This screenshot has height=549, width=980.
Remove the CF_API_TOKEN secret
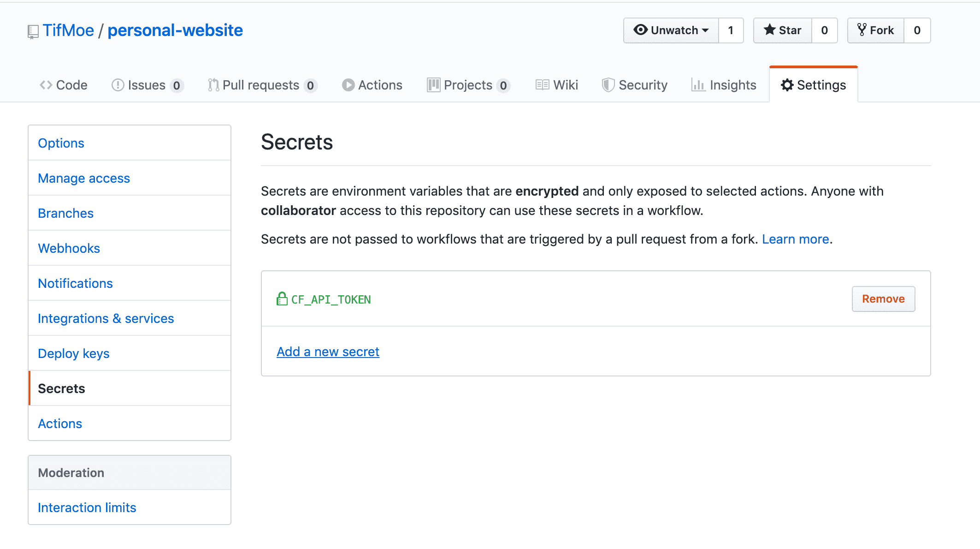point(883,299)
